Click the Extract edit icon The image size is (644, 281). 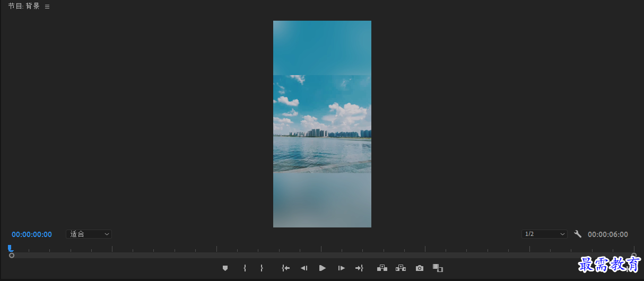pyautogui.click(x=401, y=268)
